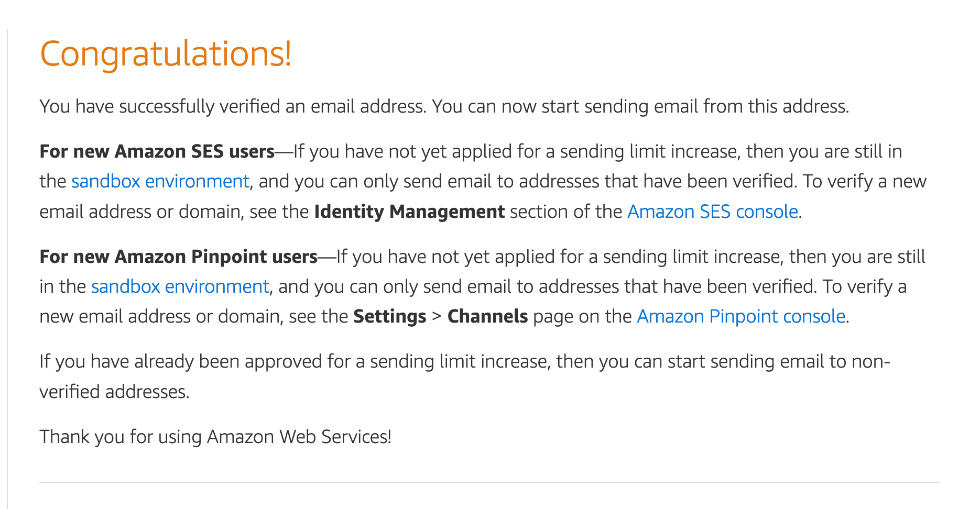
Task: Open sandbox environment link in SES paragraph
Action: click(160, 181)
